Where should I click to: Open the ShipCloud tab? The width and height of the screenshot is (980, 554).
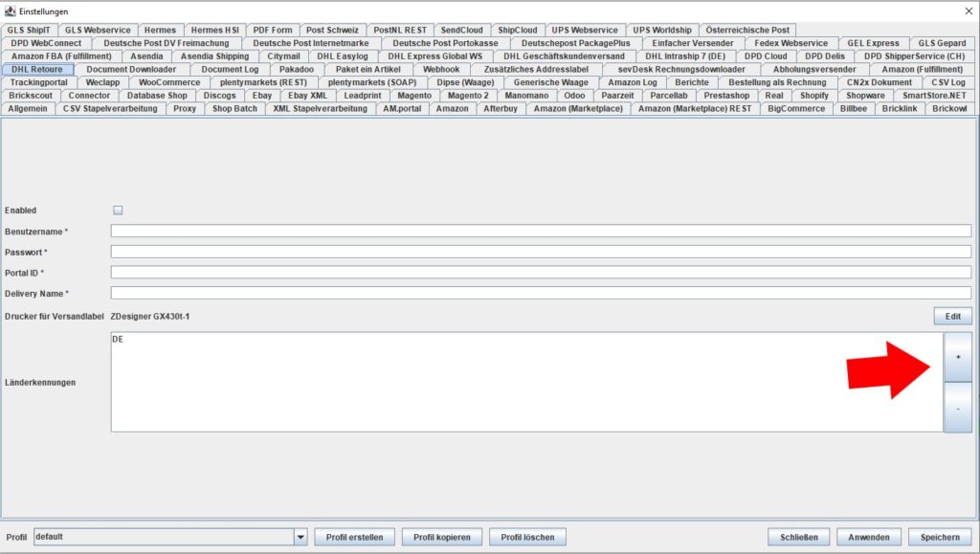(x=518, y=30)
